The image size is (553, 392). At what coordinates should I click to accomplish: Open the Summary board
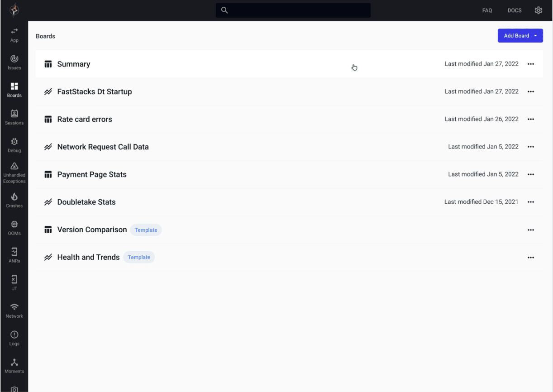pos(289,64)
